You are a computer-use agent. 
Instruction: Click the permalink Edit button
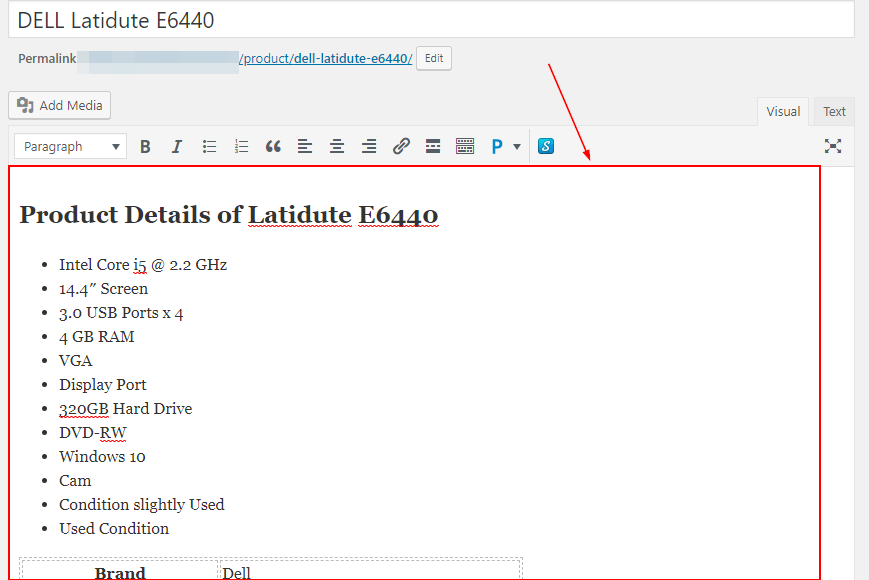pos(434,58)
